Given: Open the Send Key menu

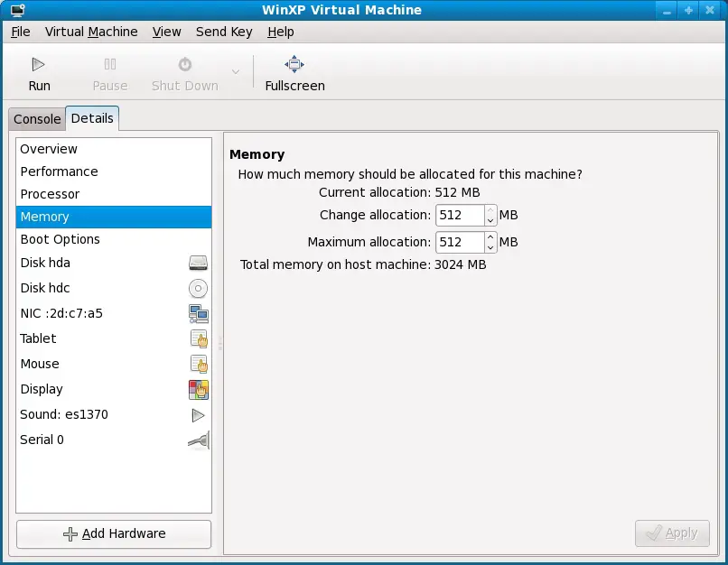Looking at the screenshot, I should pyautogui.click(x=224, y=32).
